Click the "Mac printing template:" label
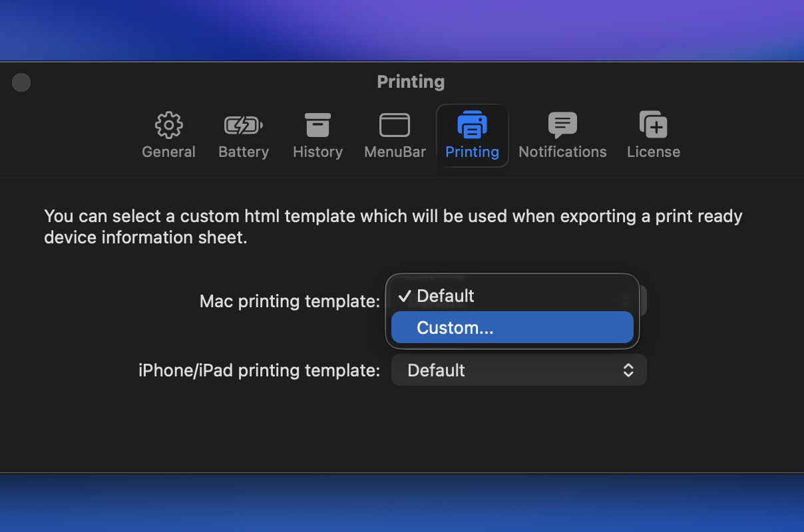Screen dimensions: 804x532 [x=290, y=301]
